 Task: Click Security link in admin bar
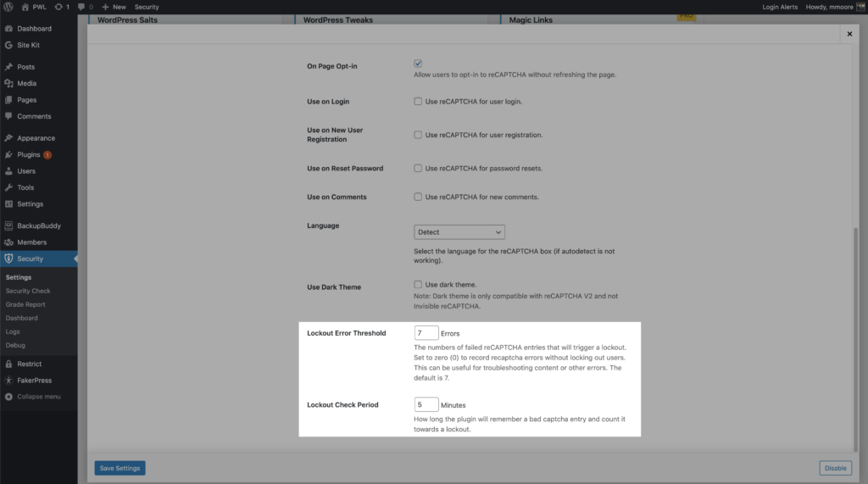tap(147, 7)
